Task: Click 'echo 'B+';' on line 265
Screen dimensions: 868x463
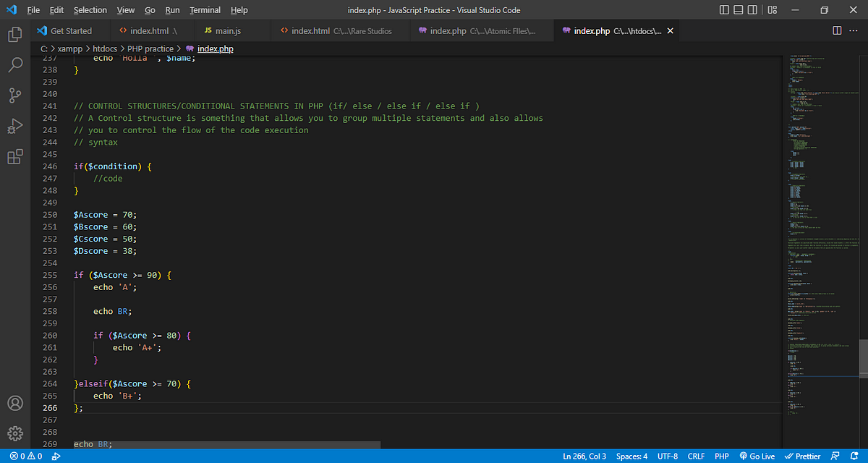Action: [117, 396]
